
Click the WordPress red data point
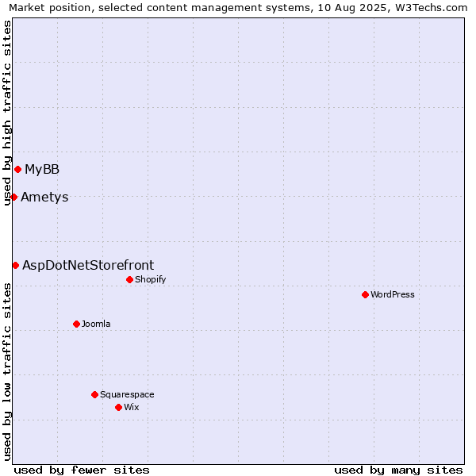[x=365, y=295]
